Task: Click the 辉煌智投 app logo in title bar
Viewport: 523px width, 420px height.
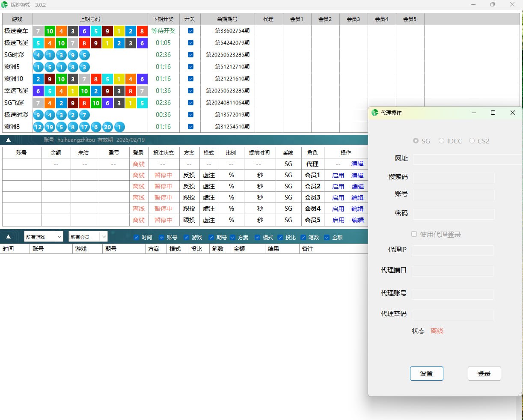Action: [x=5, y=5]
